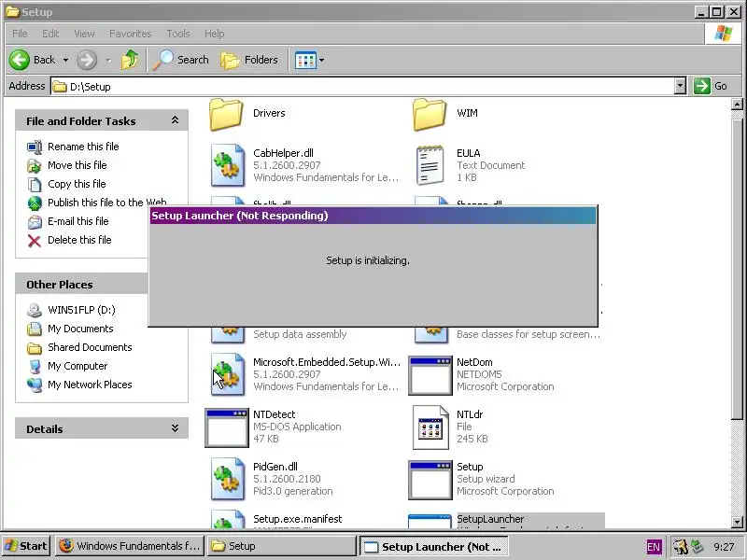Select the Drivers folder icon

tap(226, 114)
